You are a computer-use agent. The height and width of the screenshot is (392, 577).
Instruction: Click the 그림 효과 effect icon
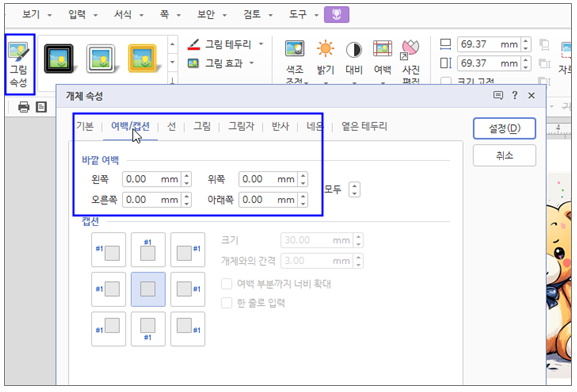click(x=194, y=63)
